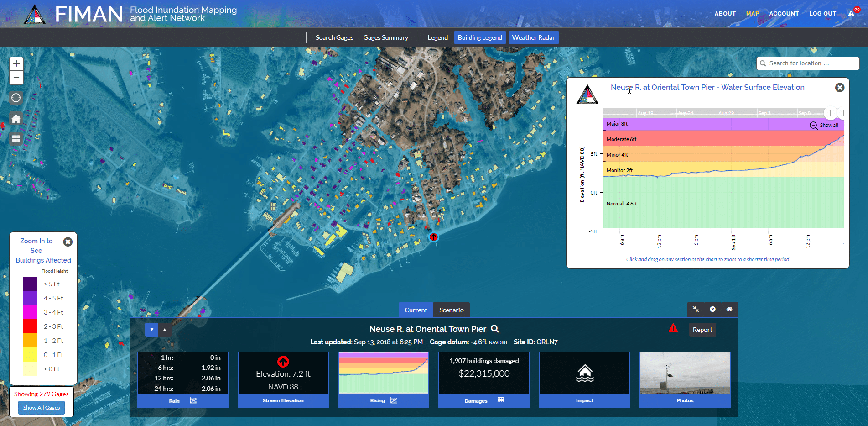868x426 pixels.
Task: Click the magnifier beside gauge name
Action: click(x=495, y=329)
